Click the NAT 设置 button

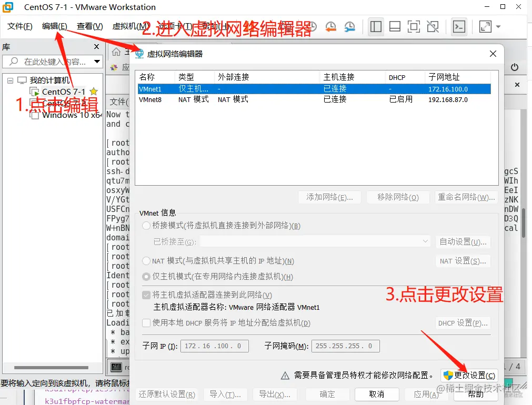(x=463, y=261)
